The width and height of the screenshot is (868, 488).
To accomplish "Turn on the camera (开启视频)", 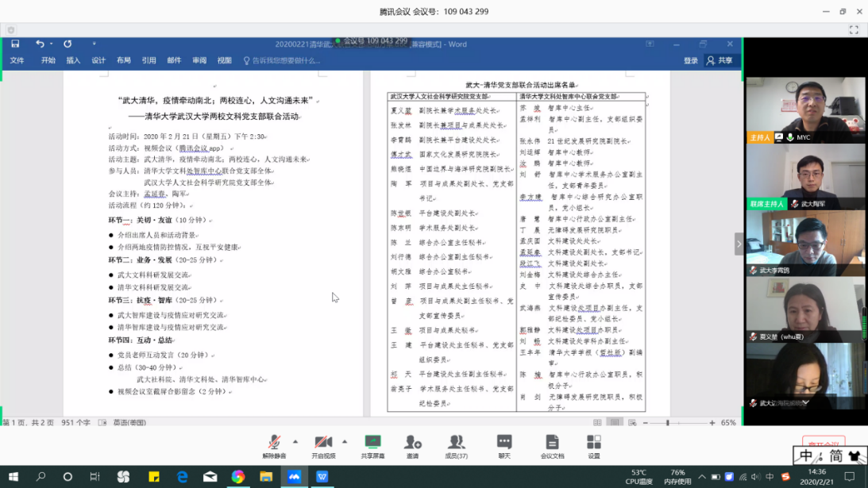I will (x=322, y=444).
